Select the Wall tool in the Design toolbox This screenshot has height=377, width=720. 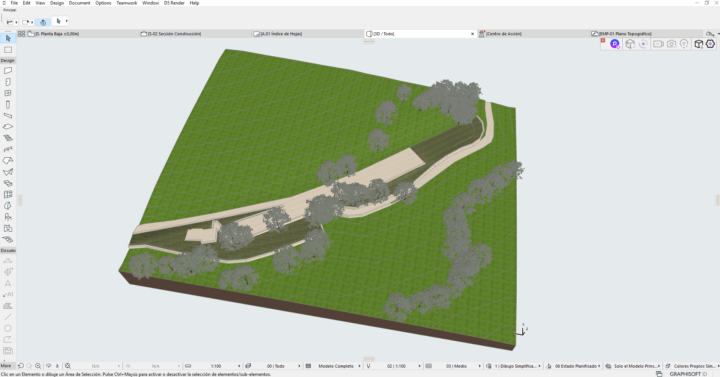[8, 70]
